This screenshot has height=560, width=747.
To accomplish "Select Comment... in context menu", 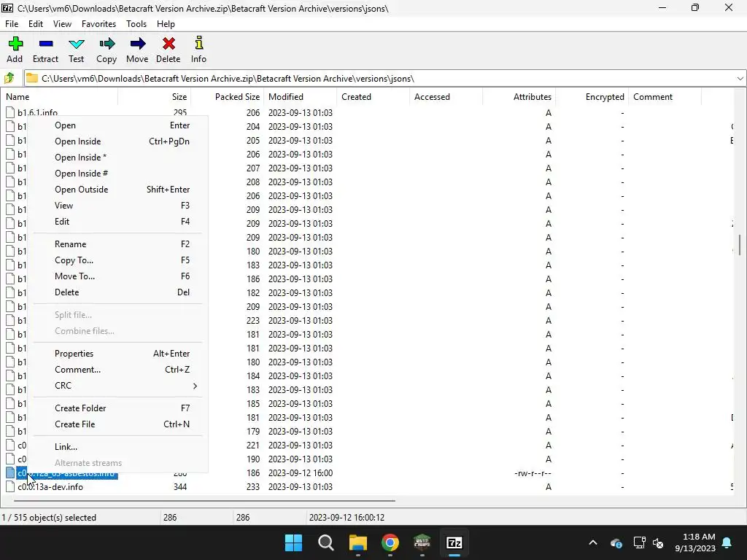I will [x=117, y=370].
